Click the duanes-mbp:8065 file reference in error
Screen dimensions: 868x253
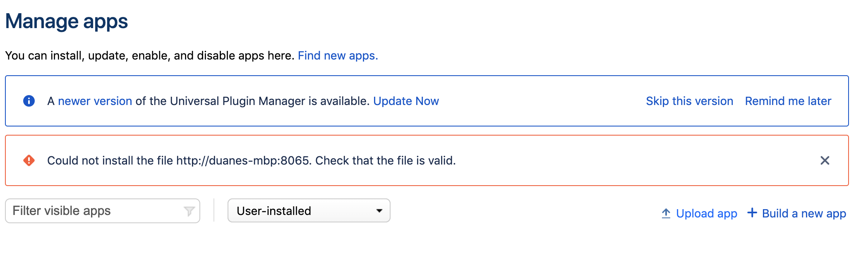pos(243,161)
